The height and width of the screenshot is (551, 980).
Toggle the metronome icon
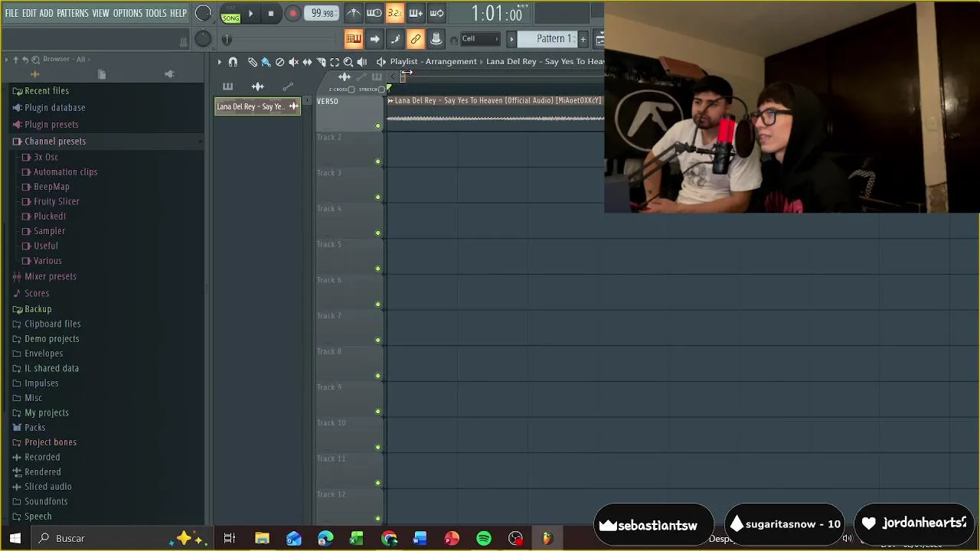(x=353, y=13)
